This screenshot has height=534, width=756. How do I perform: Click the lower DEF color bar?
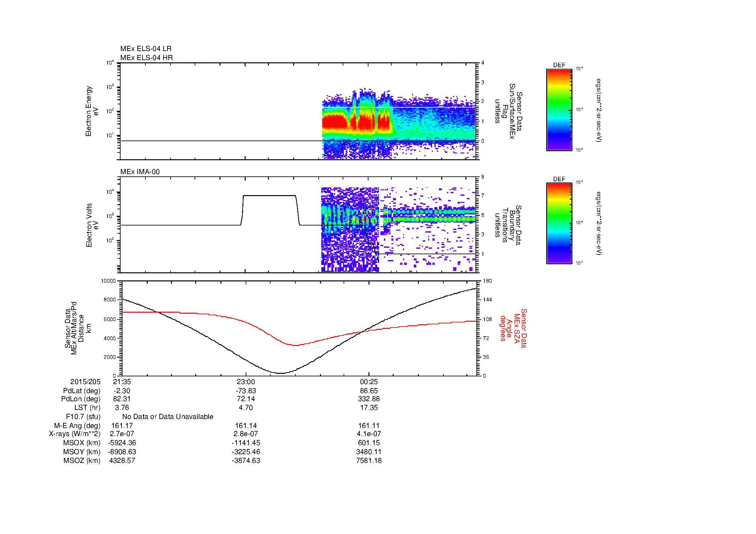coord(559,224)
